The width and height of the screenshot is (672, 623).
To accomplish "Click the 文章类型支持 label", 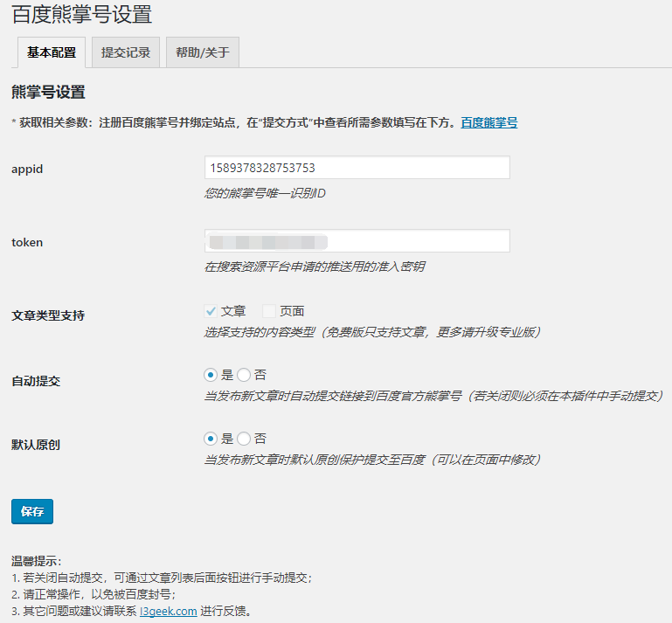I will [48, 315].
